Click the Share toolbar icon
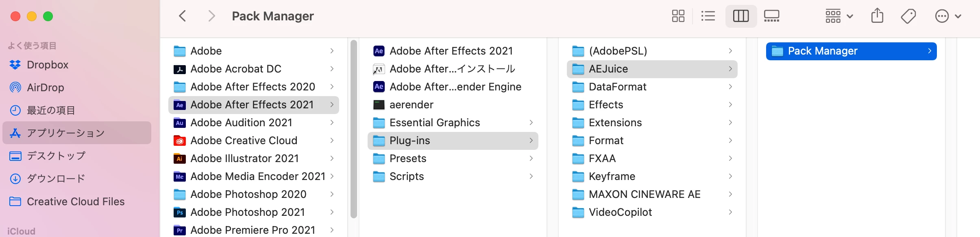This screenshot has height=237, width=980. (x=877, y=16)
